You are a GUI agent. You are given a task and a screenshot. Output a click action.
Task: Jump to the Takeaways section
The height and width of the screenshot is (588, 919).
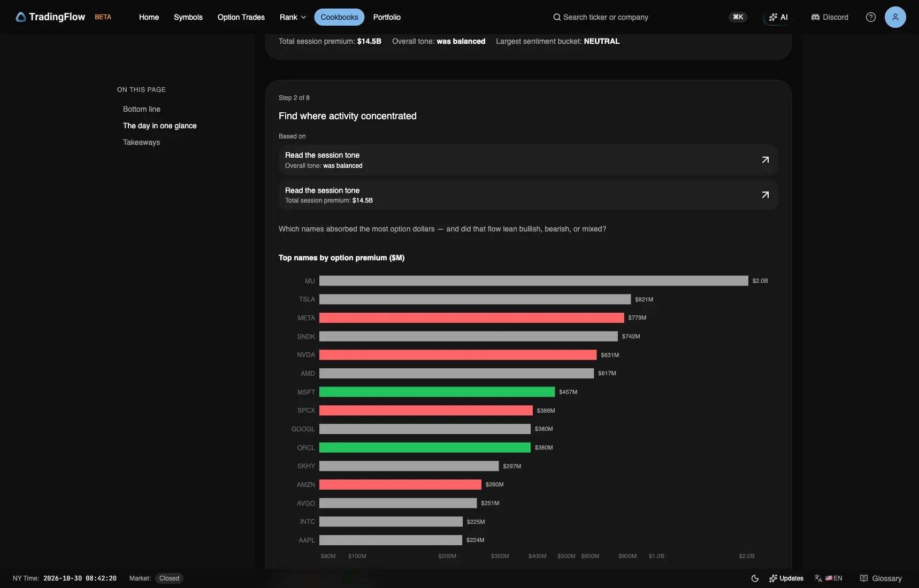[x=142, y=142]
